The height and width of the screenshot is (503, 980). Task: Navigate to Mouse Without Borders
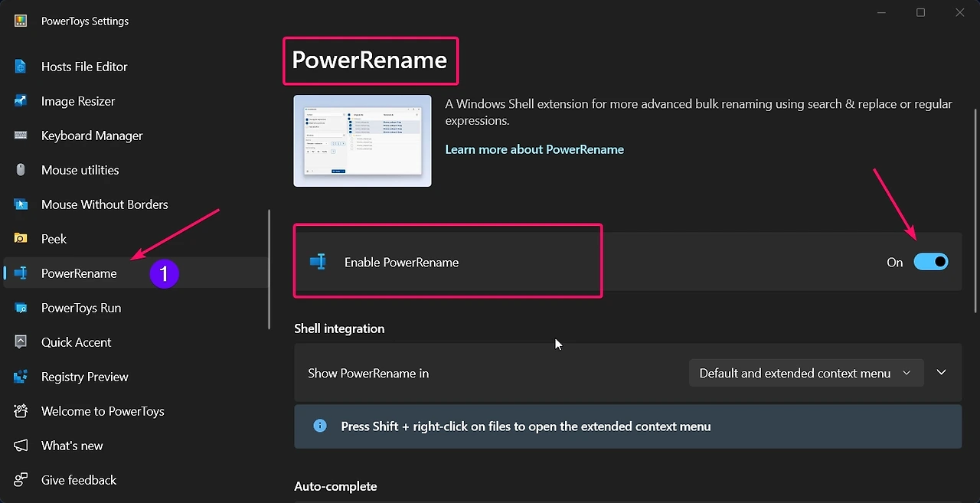click(x=135, y=204)
